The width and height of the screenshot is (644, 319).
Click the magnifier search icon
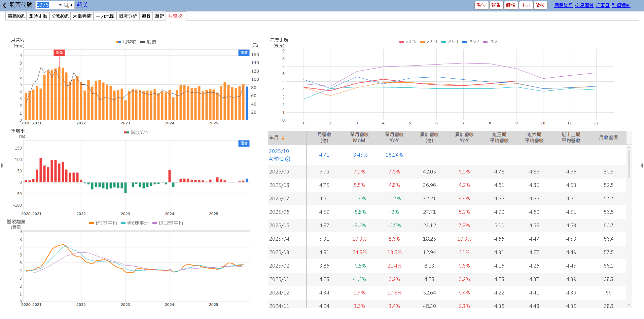click(x=66, y=5)
